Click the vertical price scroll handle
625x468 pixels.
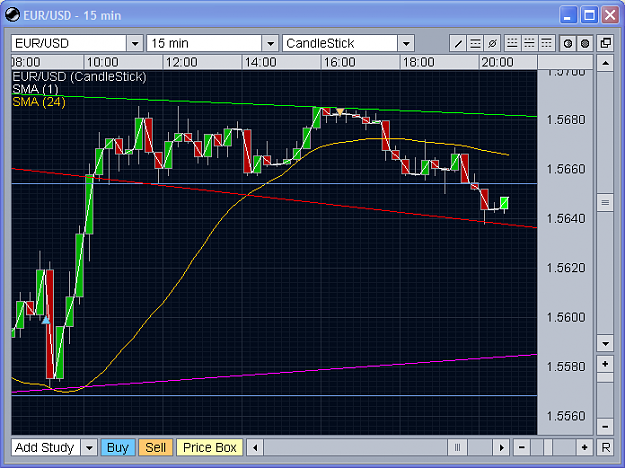(605, 203)
